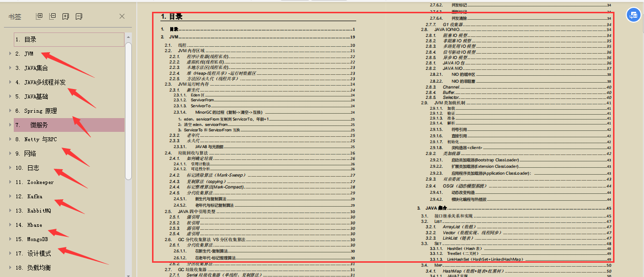Expand the 7. 微服务 bookmark arrow
This screenshot has width=644, height=277.
coord(10,125)
